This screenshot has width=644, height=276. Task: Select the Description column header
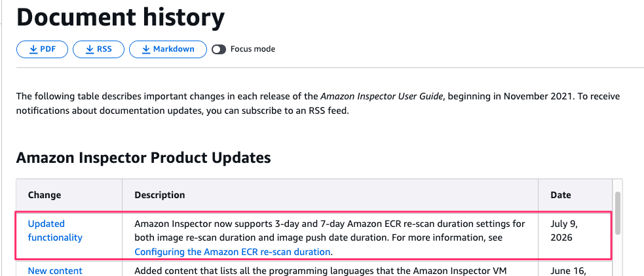click(160, 195)
